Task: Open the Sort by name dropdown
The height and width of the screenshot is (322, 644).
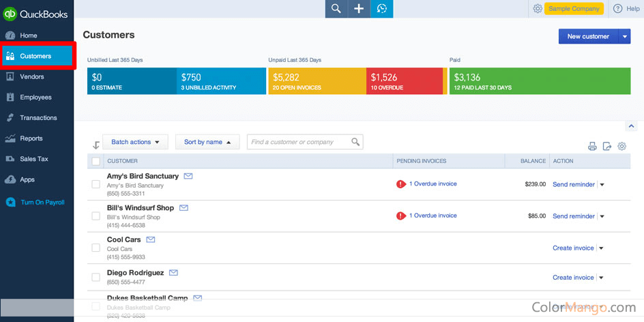Action: (x=207, y=142)
